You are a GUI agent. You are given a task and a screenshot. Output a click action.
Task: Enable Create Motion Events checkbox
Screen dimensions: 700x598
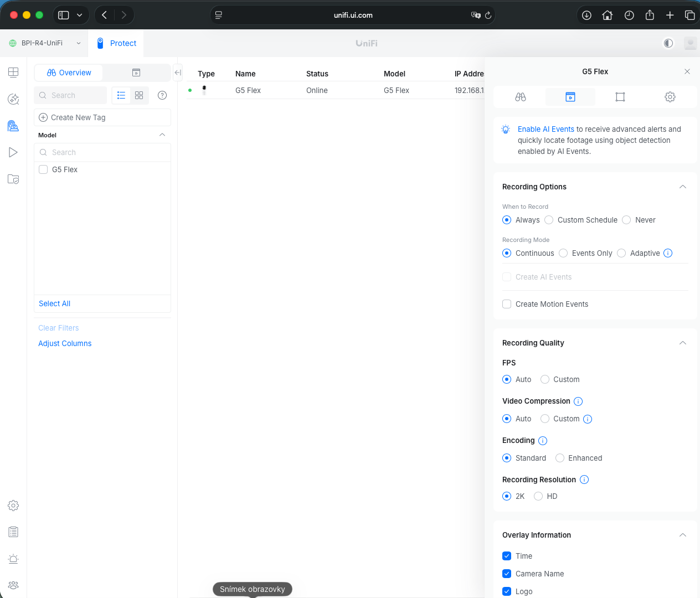click(x=507, y=304)
